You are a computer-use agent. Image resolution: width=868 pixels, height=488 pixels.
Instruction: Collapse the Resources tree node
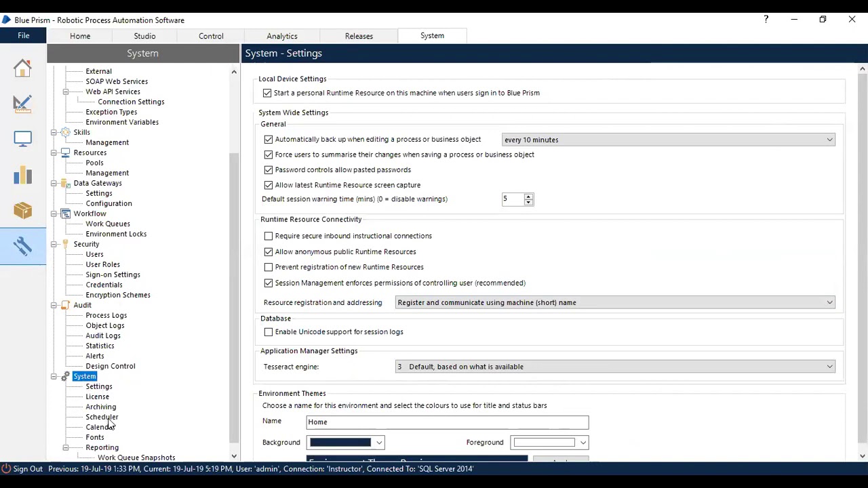pyautogui.click(x=54, y=152)
